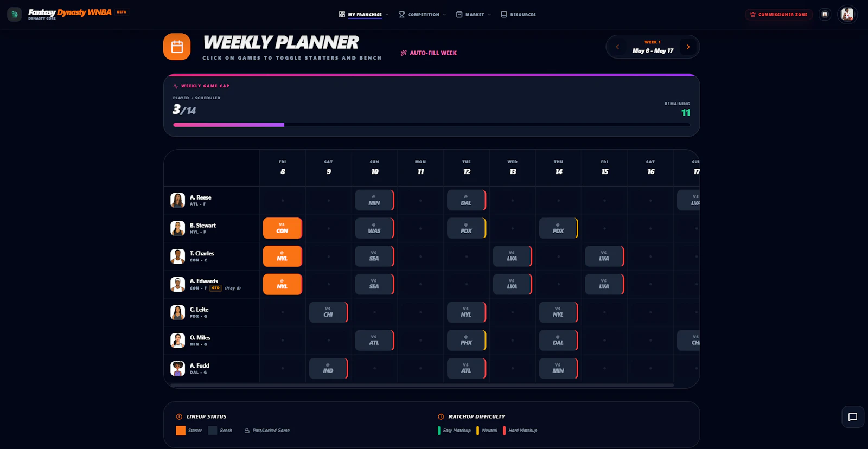Screen dimensions: 868x449
Task: Go to previous week with left arrow
Action: pos(617,47)
